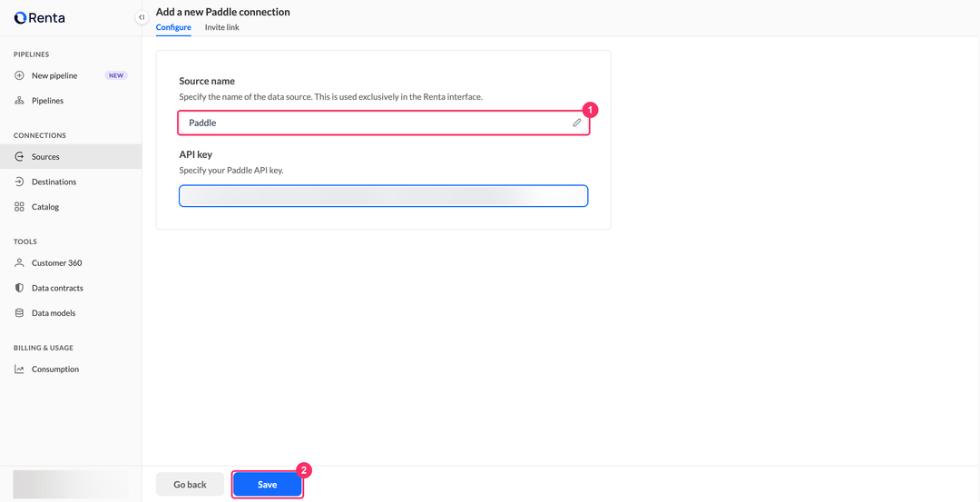Image resolution: width=980 pixels, height=502 pixels.
Task: Click the API key input field
Action: tap(383, 196)
